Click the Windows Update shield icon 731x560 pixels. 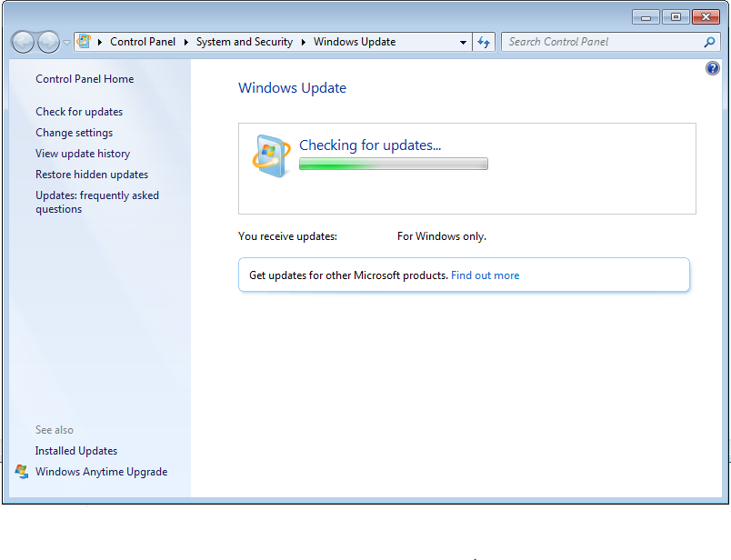(x=271, y=155)
